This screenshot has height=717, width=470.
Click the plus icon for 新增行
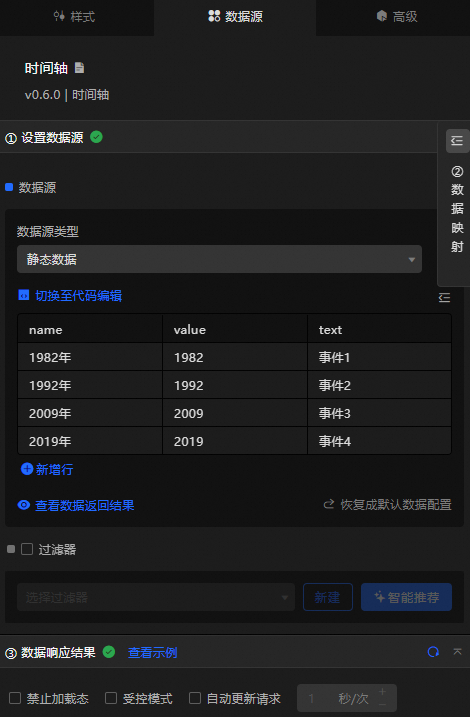click(x=27, y=469)
